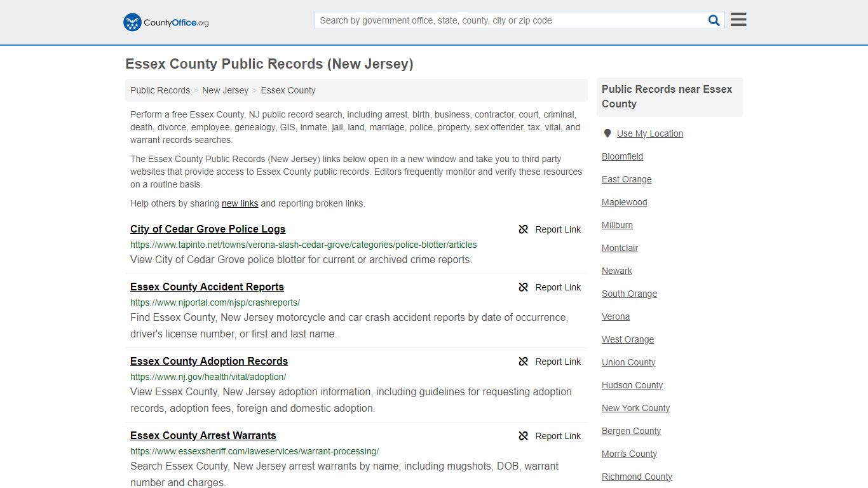The height and width of the screenshot is (488, 868).
Task: Go to Public Records breadcrumb
Action: coord(160,90)
